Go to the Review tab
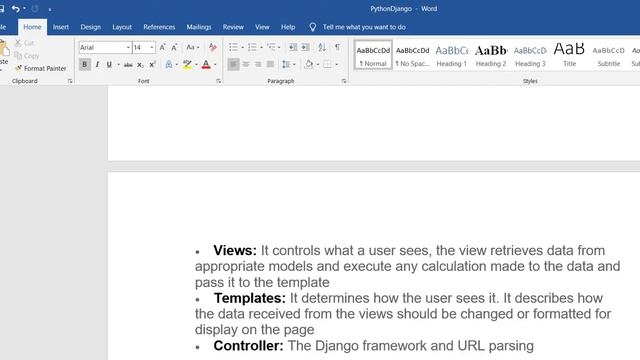Image resolution: width=640 pixels, height=360 pixels. click(x=233, y=27)
